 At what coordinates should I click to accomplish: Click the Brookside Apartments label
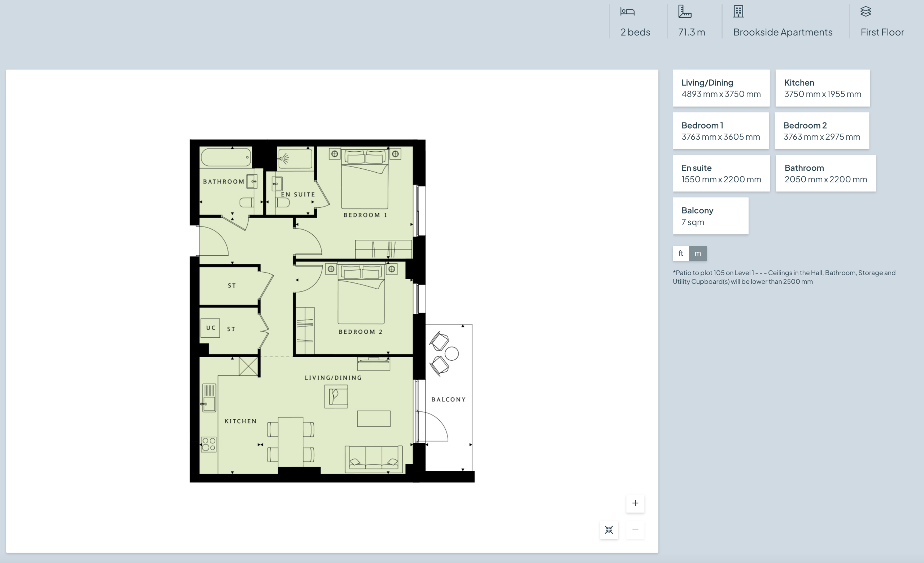click(x=783, y=32)
